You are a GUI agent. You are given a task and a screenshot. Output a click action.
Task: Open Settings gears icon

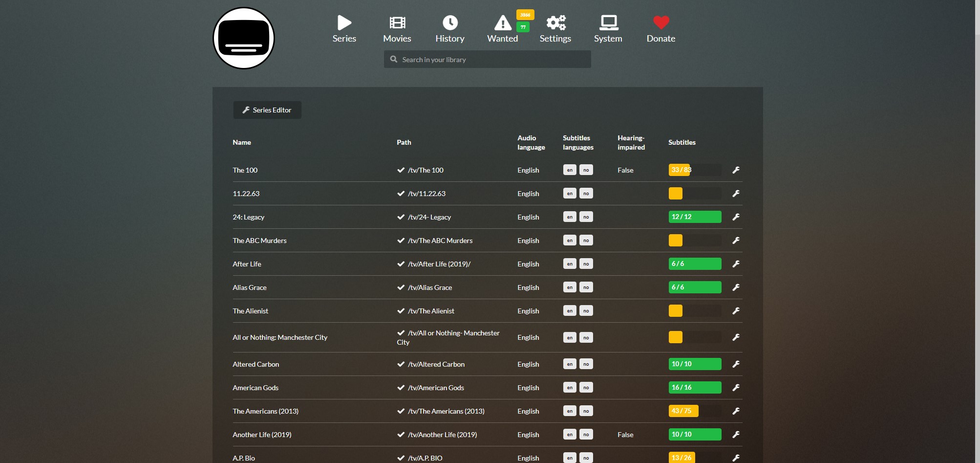click(x=555, y=23)
